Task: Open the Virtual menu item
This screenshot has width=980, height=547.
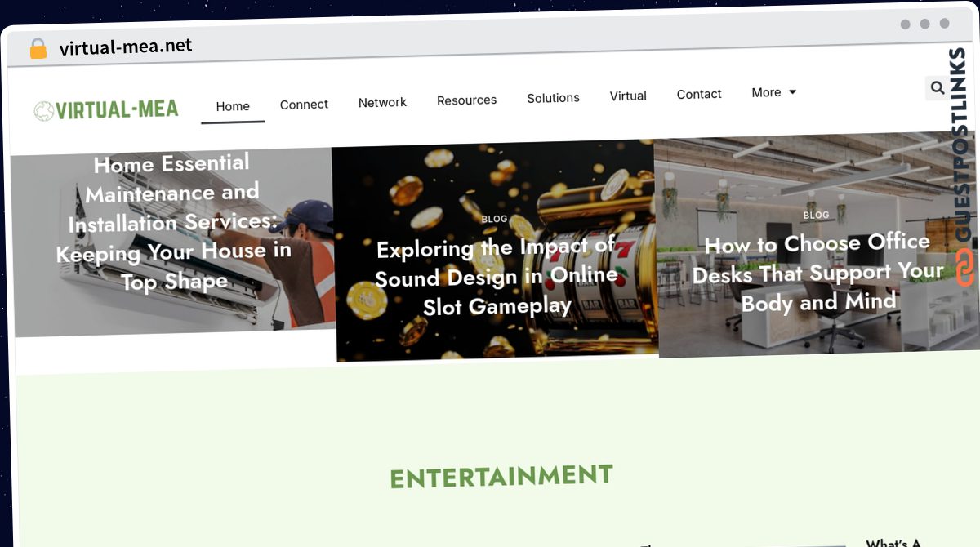Action: click(628, 96)
